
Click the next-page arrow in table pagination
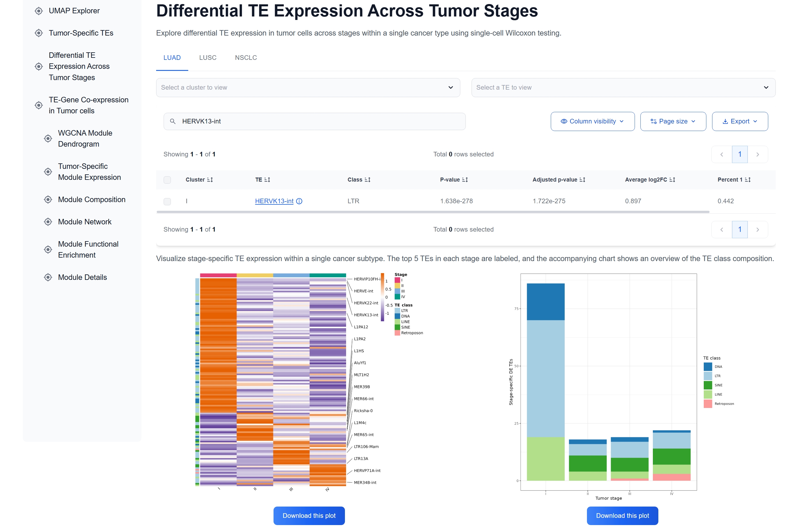point(758,154)
